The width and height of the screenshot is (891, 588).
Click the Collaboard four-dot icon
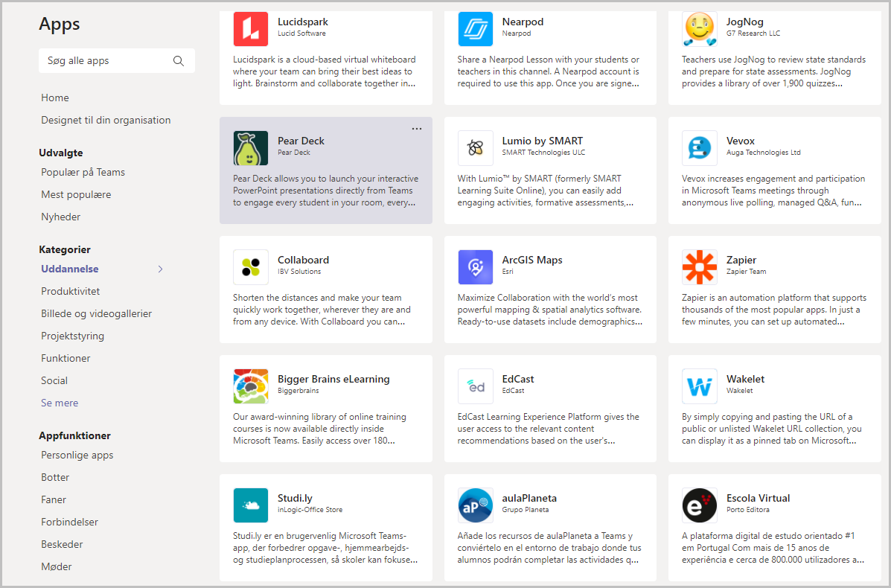click(251, 267)
